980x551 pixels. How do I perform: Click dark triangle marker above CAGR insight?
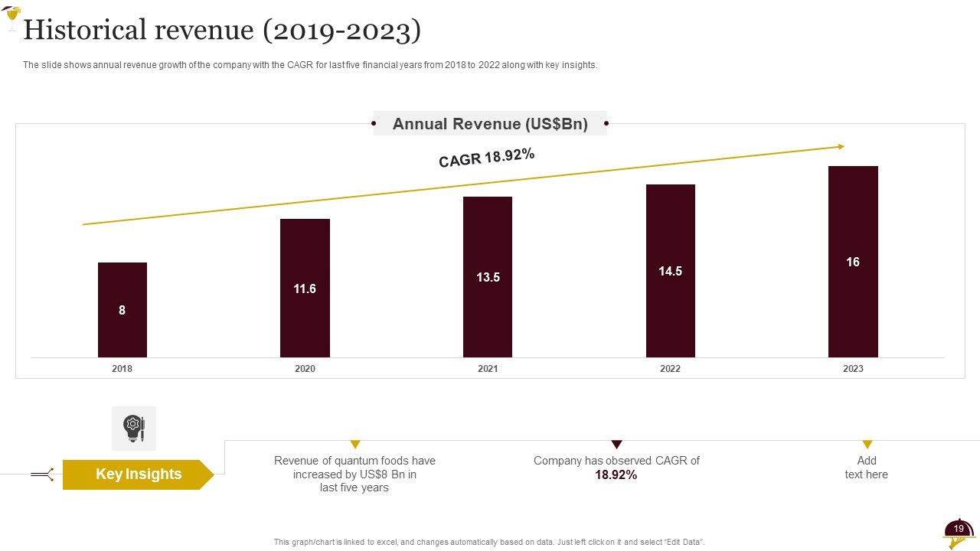(x=616, y=445)
